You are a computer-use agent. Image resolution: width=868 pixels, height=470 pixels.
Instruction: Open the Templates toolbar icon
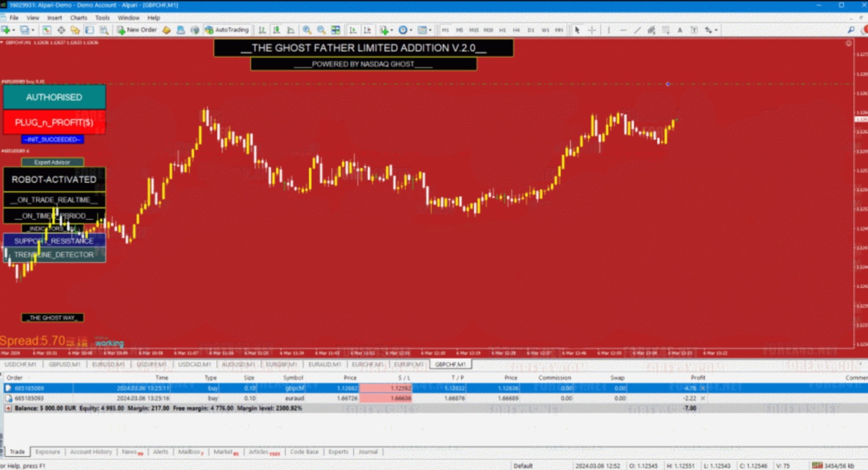point(422,30)
